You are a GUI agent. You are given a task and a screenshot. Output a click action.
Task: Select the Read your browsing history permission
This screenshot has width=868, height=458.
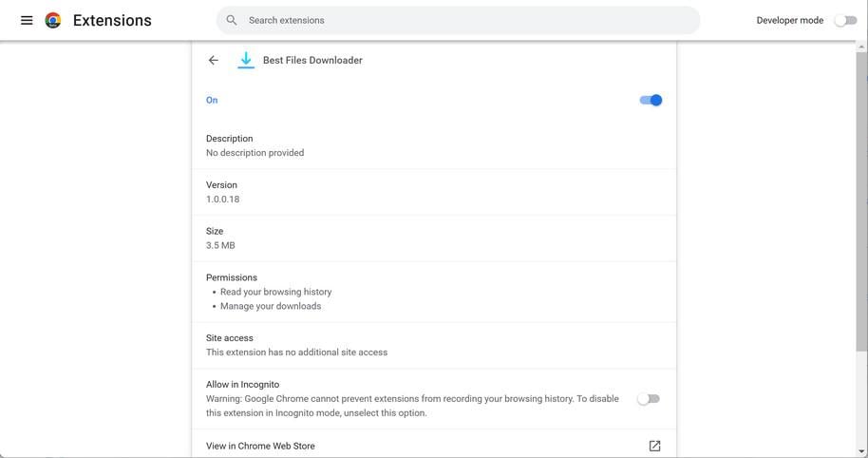(275, 292)
